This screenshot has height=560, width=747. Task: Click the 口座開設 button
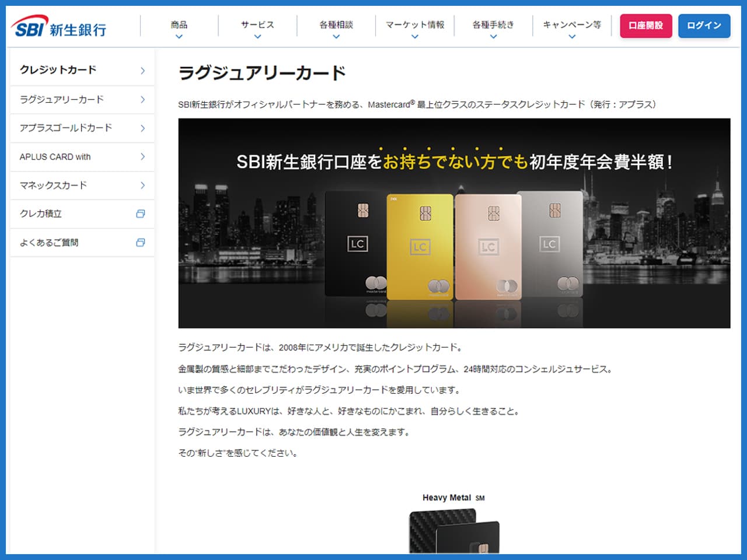[645, 26]
